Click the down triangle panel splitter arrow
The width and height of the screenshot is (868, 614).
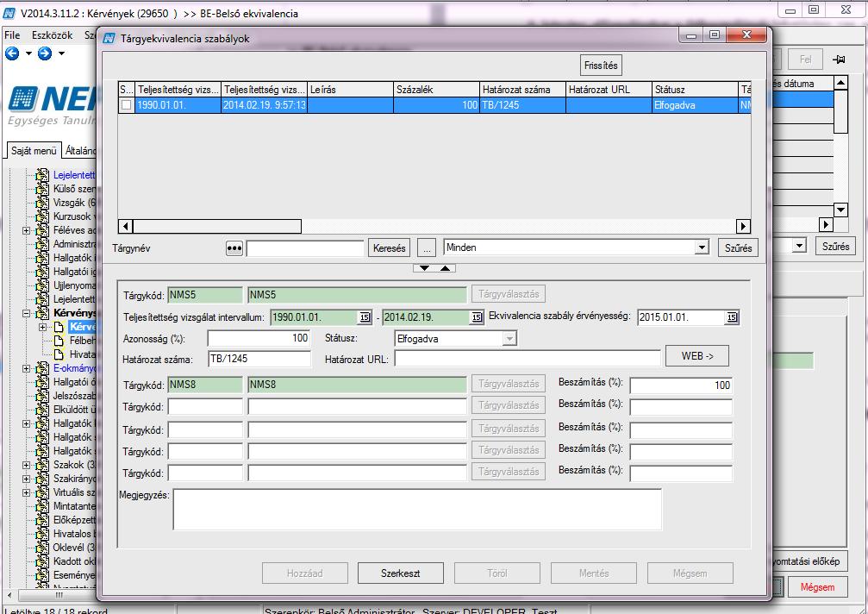tap(424, 268)
